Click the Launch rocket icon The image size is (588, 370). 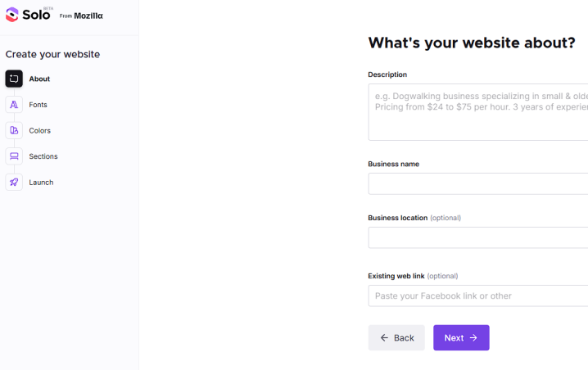tap(14, 182)
